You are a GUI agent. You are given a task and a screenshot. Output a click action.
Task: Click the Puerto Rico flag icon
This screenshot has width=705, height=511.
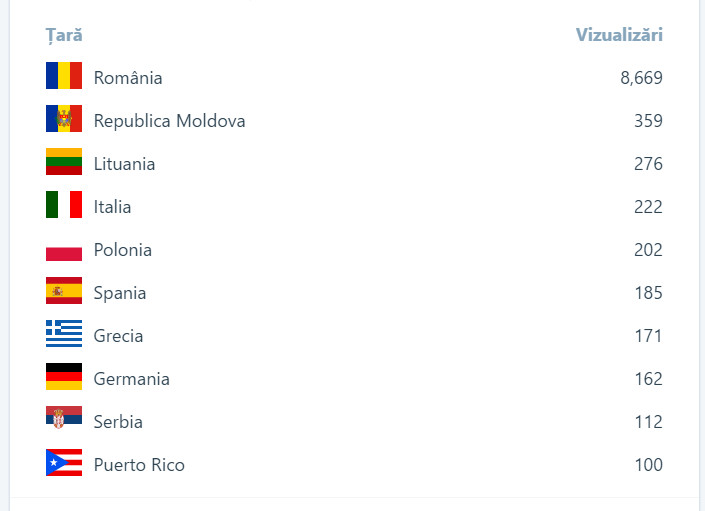pos(64,464)
